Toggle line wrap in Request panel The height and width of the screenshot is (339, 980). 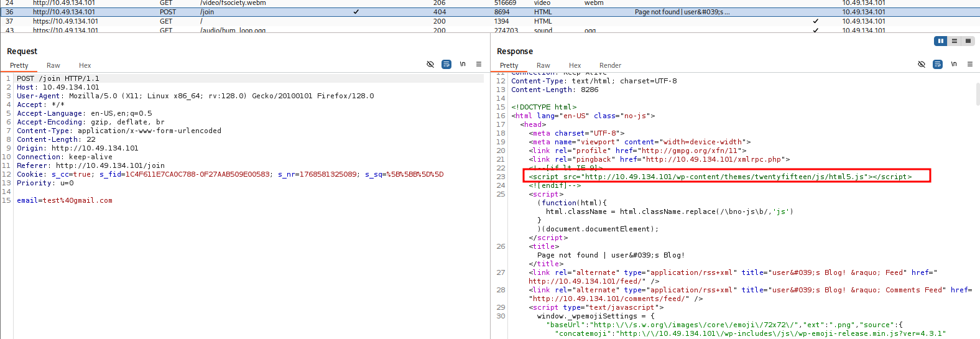446,65
